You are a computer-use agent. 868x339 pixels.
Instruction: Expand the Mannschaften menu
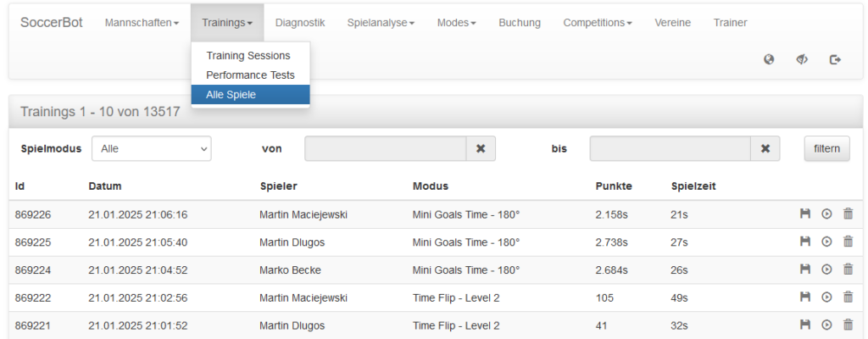coord(142,23)
